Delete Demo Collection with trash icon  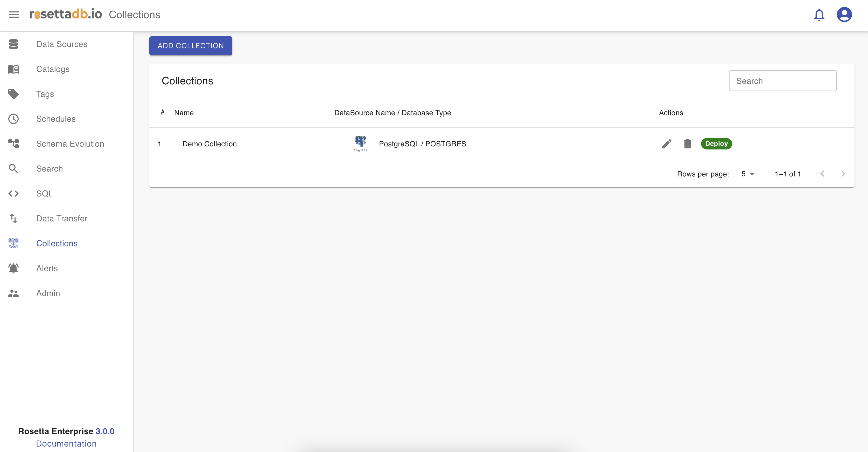[x=687, y=144]
